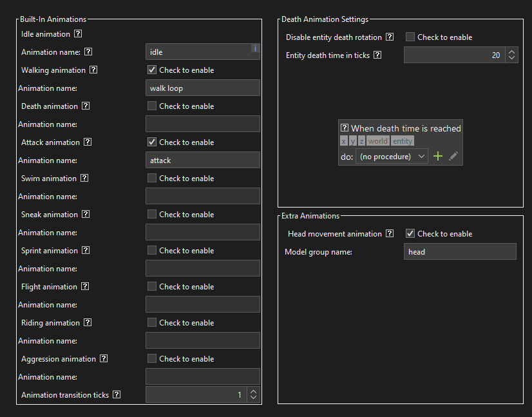Open help icon beside Idle Animation name
This screenshot has height=417, width=532.
pyautogui.click(x=88, y=52)
